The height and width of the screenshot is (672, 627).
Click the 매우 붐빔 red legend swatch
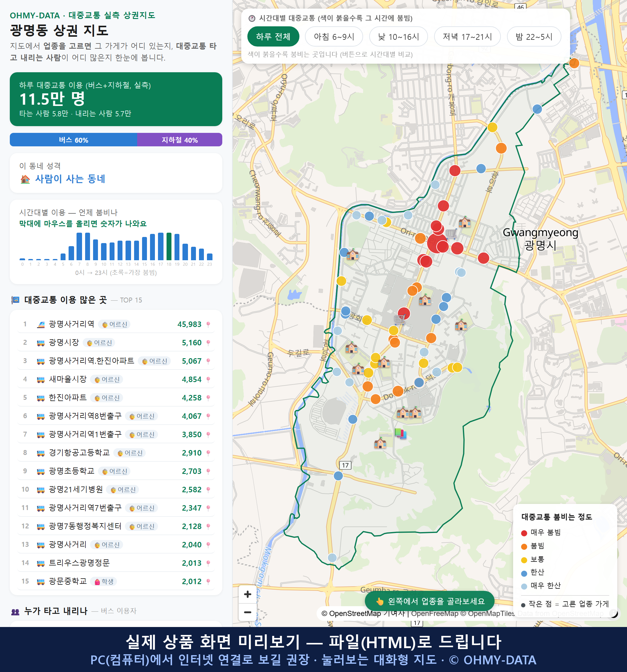tap(524, 533)
